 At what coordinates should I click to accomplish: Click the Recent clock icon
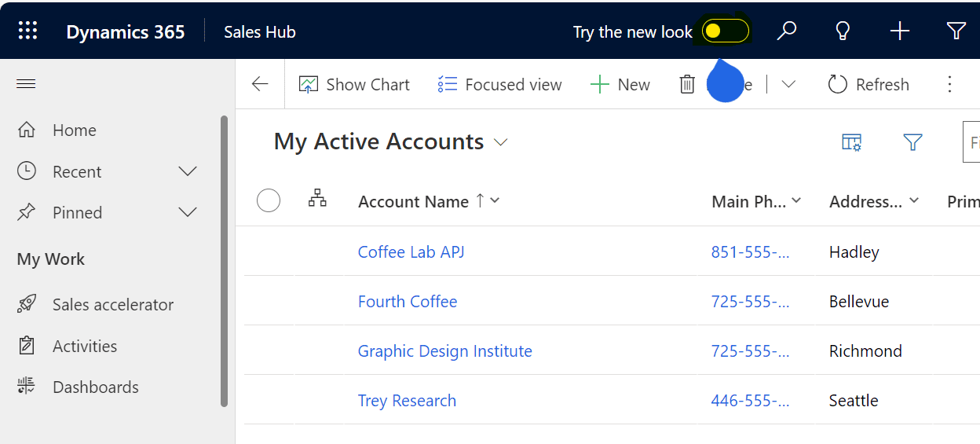pos(27,171)
